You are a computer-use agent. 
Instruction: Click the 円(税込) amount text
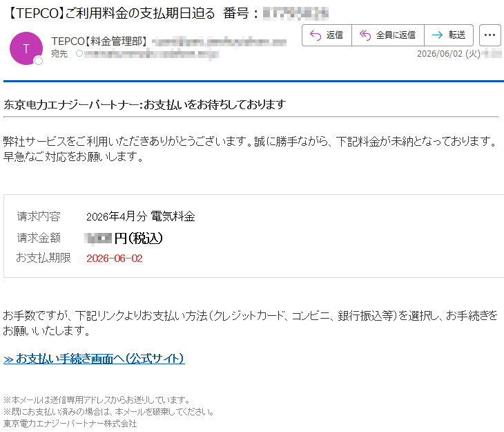point(139,238)
